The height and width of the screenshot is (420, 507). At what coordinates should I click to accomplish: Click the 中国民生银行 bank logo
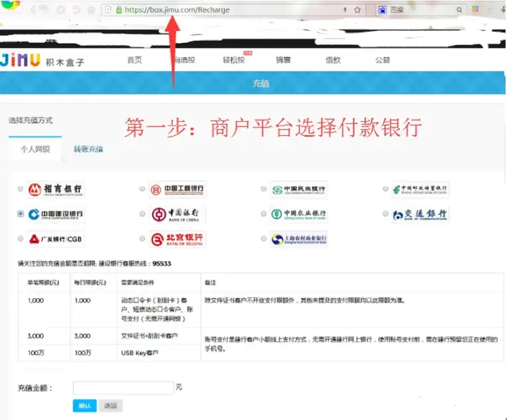pyautogui.click(x=299, y=190)
